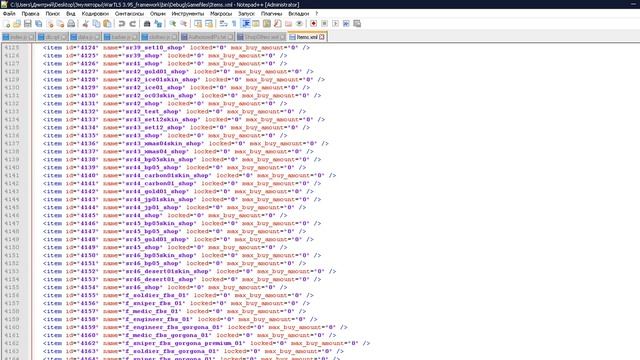The image size is (640, 360).
Task: Close the Items.xml tab
Action: [322, 37]
